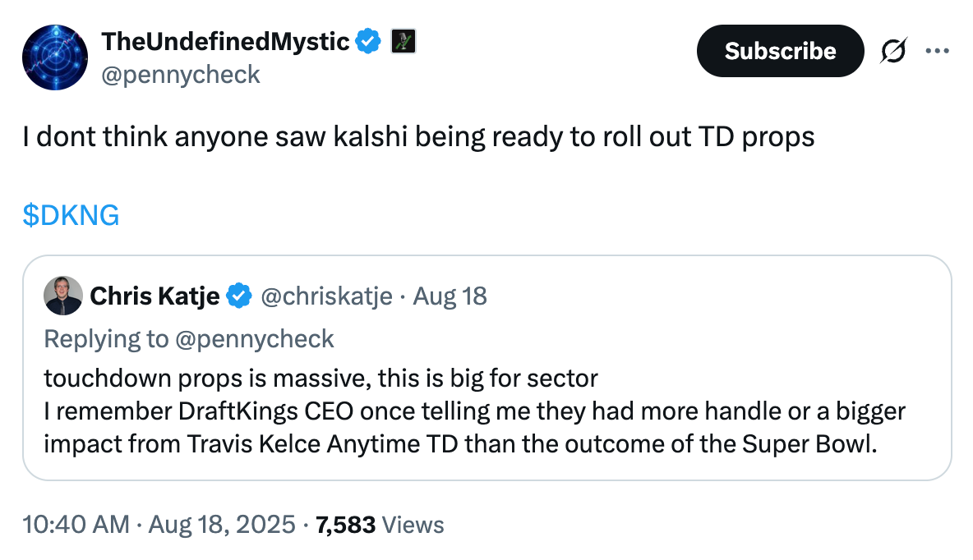Open the Chris Katje display name
This screenshot has width=973, height=560.
click(x=154, y=296)
